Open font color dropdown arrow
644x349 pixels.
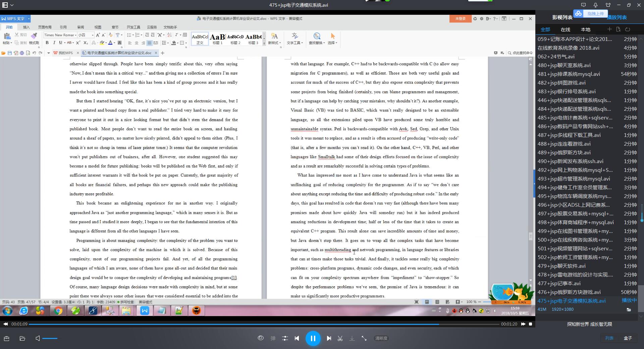tap(114, 43)
